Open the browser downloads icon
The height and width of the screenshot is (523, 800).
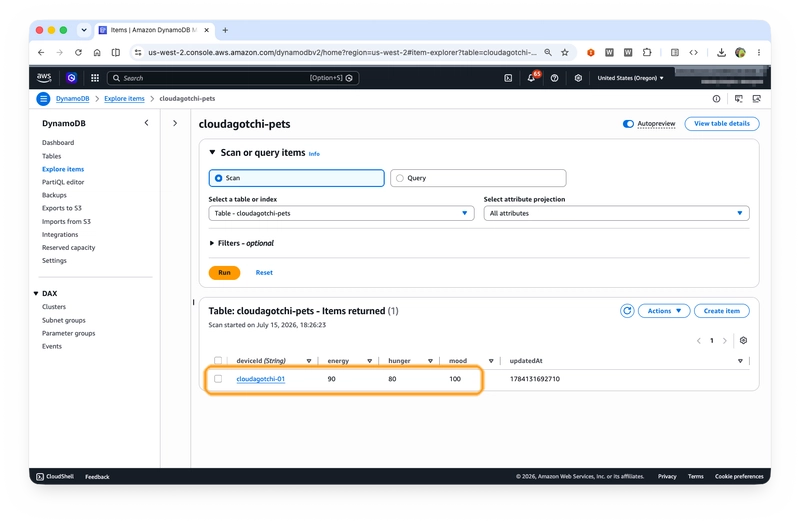coord(721,53)
